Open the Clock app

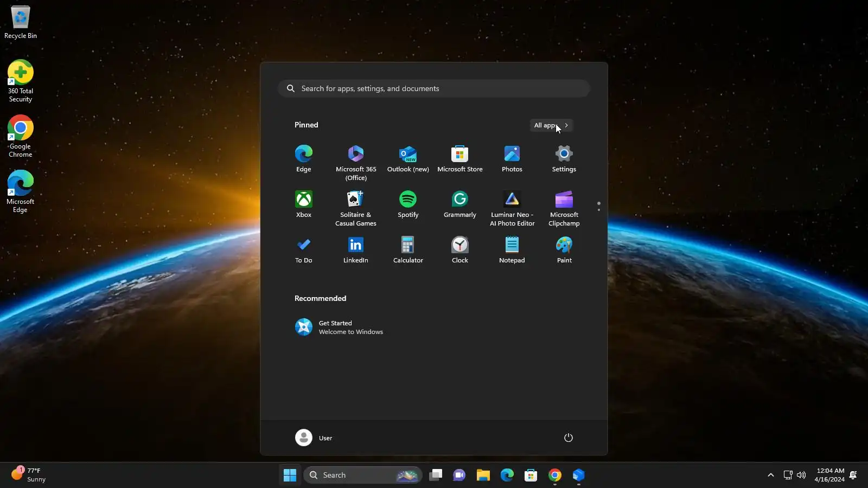460,250
